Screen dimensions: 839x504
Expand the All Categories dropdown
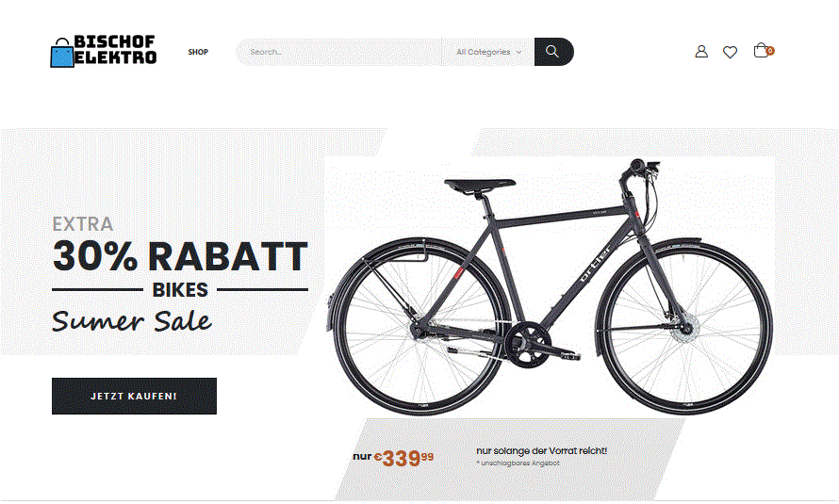tap(488, 52)
